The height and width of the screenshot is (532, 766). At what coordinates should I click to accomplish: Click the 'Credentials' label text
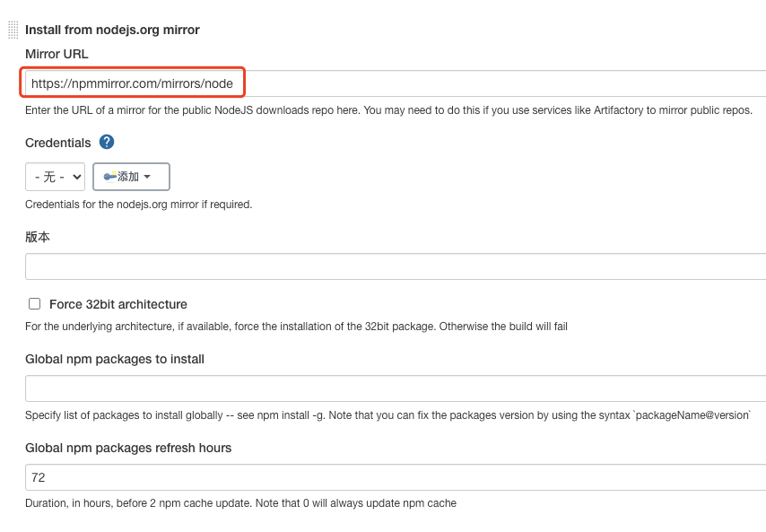point(58,143)
